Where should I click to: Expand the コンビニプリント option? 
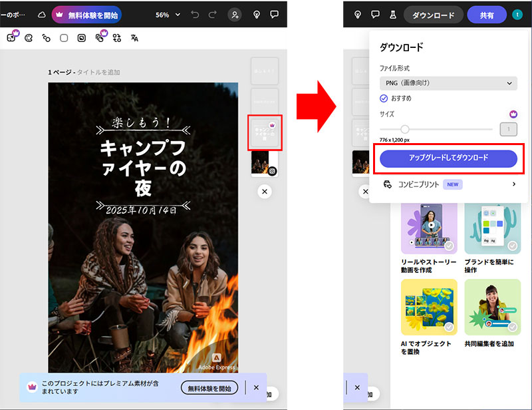tap(448, 184)
